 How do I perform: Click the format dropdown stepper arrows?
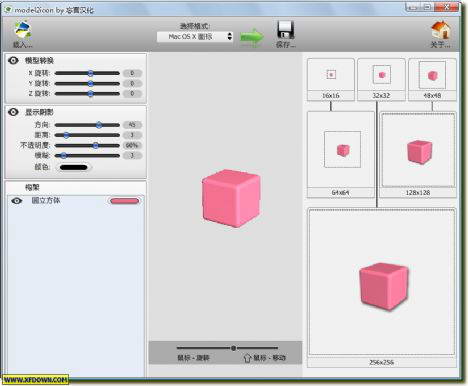pyautogui.click(x=229, y=36)
